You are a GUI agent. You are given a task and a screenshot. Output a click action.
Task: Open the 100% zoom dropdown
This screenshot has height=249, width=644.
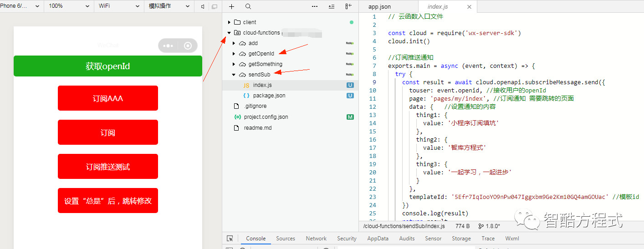[x=69, y=6]
